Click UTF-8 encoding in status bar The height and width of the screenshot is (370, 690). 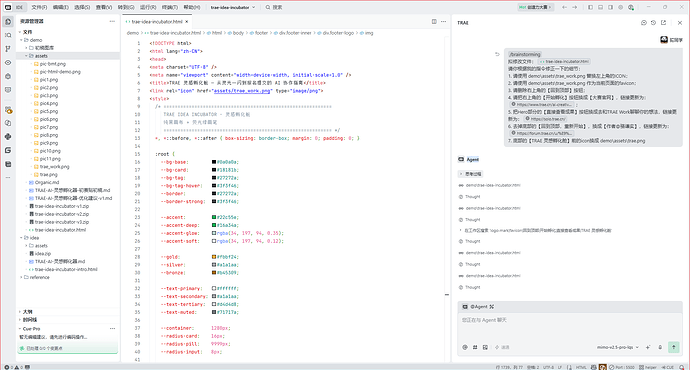[548, 367]
